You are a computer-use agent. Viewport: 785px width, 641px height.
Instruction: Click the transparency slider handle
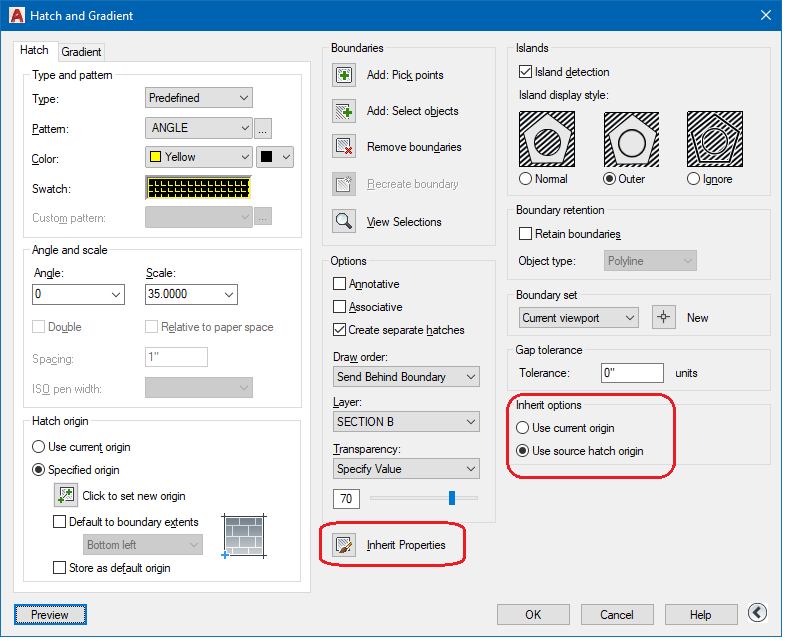[x=452, y=497]
